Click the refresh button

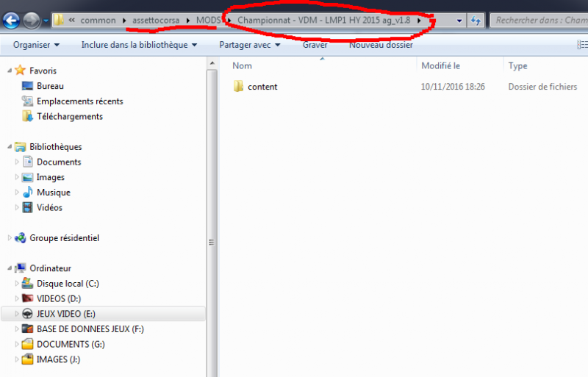pos(476,21)
